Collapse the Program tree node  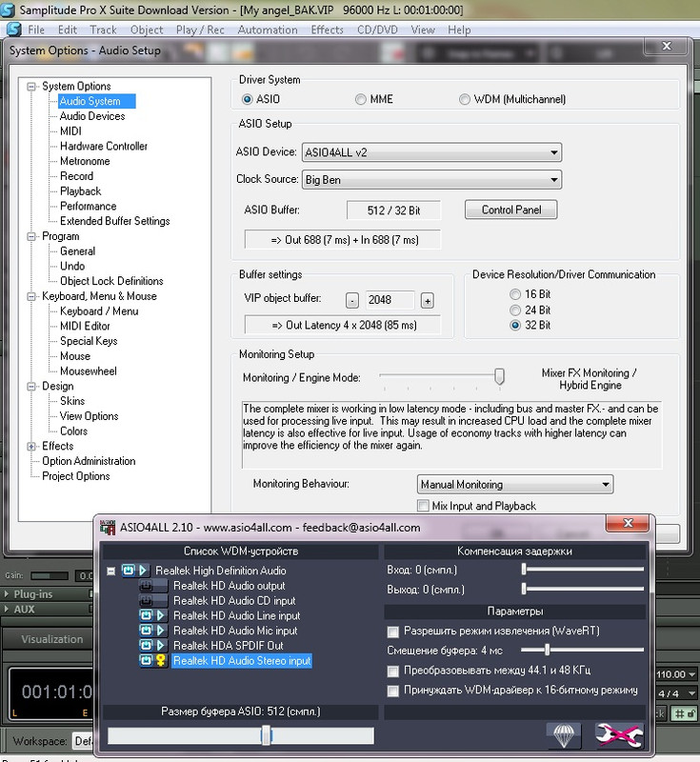point(31,236)
